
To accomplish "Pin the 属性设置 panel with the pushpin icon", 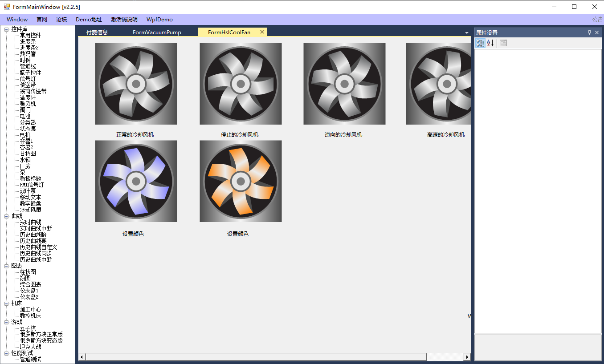I will coord(589,32).
